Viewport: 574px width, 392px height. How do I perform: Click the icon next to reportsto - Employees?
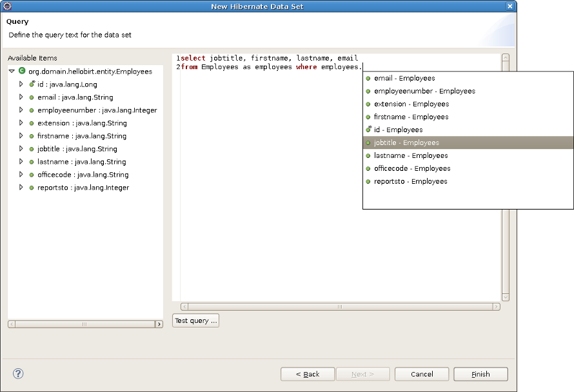pyautogui.click(x=368, y=181)
